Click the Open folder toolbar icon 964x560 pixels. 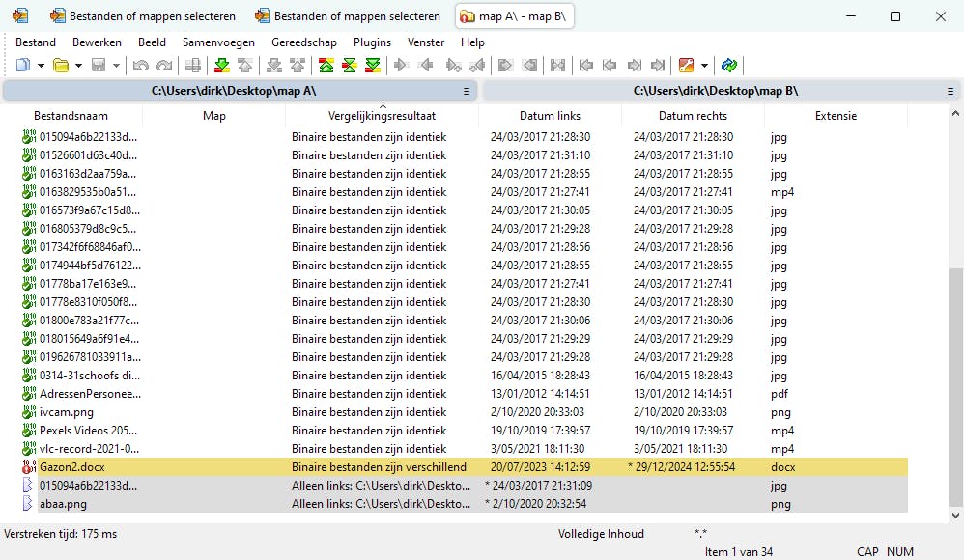[60, 66]
